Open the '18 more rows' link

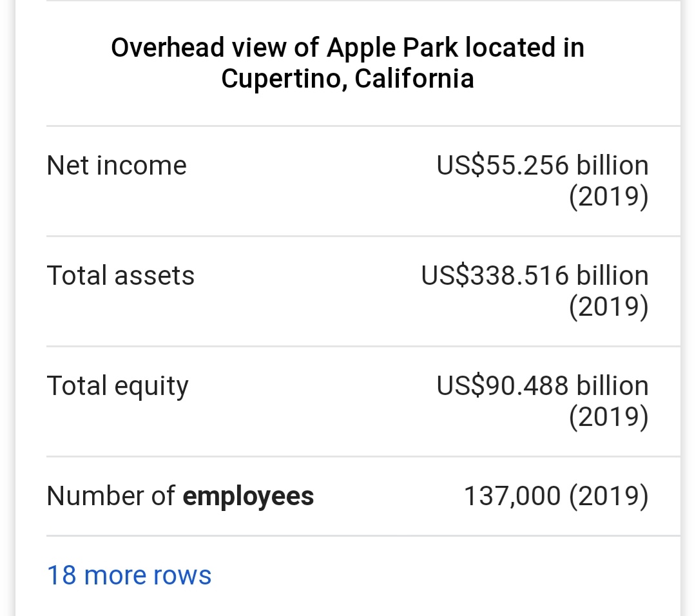(129, 575)
